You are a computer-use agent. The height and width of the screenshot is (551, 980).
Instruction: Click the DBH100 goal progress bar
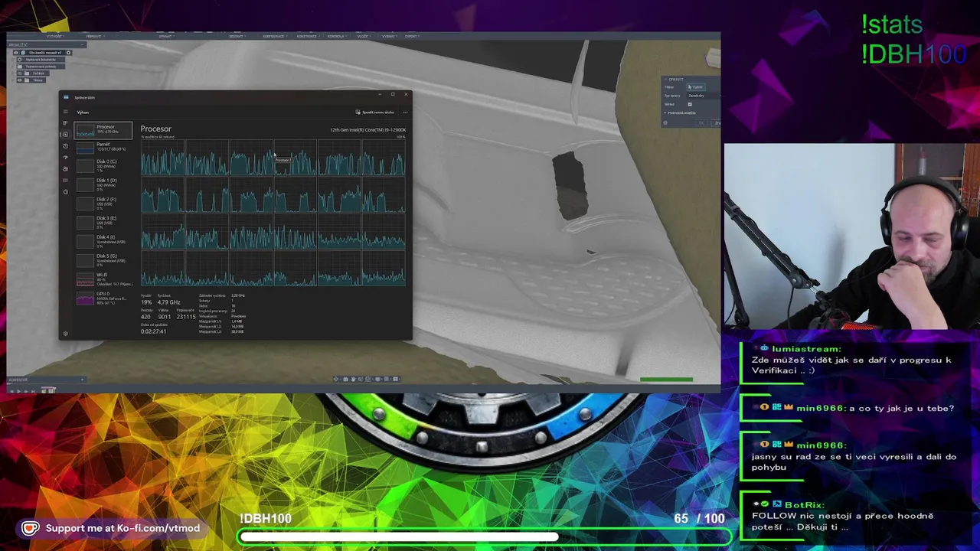(x=485, y=537)
